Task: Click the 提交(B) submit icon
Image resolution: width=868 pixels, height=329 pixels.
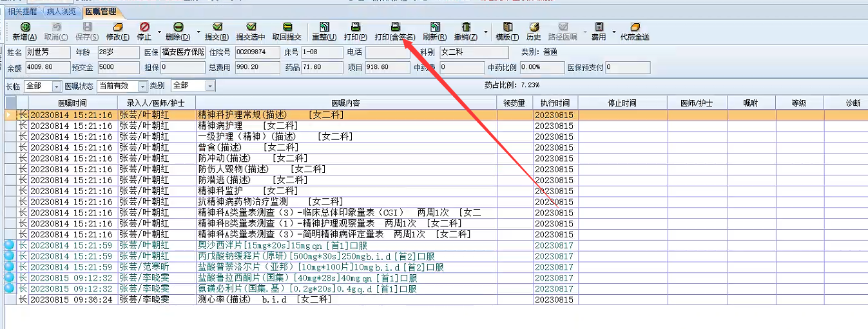Action: pyautogui.click(x=218, y=27)
